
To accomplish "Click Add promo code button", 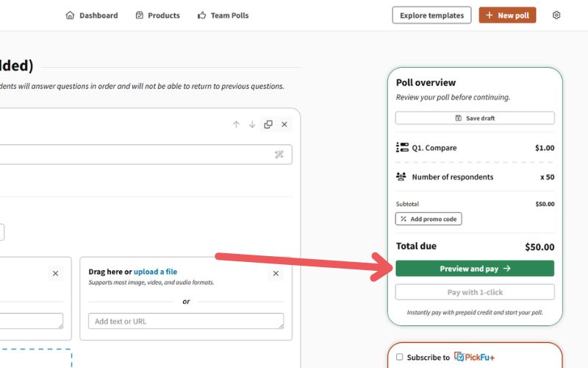I will click(x=429, y=219).
